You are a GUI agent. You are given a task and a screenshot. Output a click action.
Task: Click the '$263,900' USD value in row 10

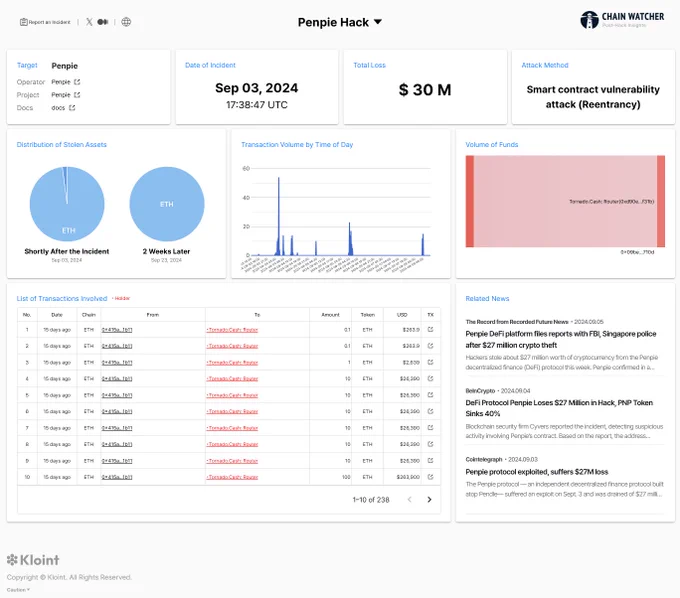tap(408, 477)
